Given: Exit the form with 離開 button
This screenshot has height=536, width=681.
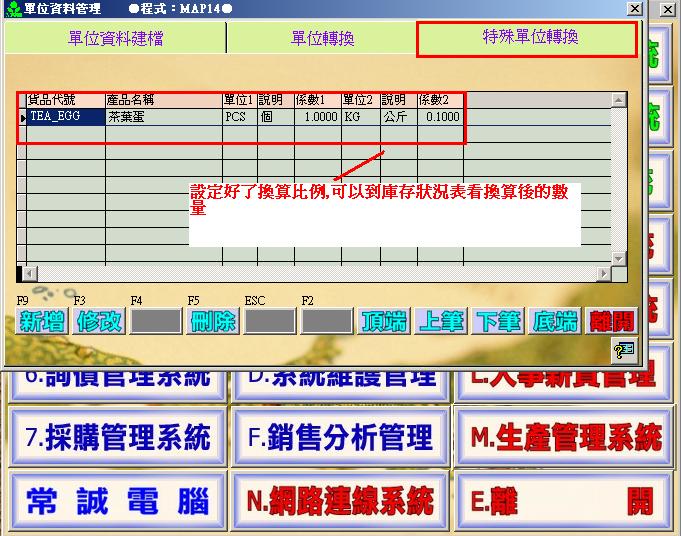Looking at the screenshot, I should (x=611, y=321).
